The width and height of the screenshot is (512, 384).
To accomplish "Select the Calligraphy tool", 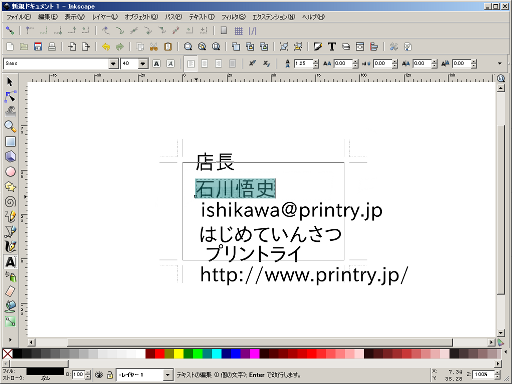I will [10, 246].
